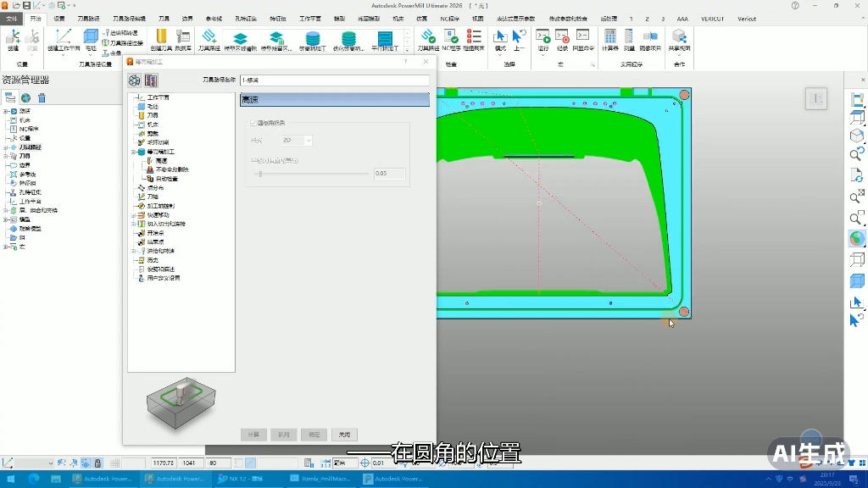This screenshot has width=868, height=488.
Task: Open the 2D mode dropdown
Action: [x=296, y=141]
